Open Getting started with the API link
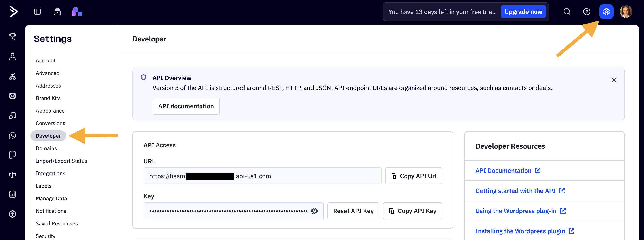 click(x=520, y=191)
